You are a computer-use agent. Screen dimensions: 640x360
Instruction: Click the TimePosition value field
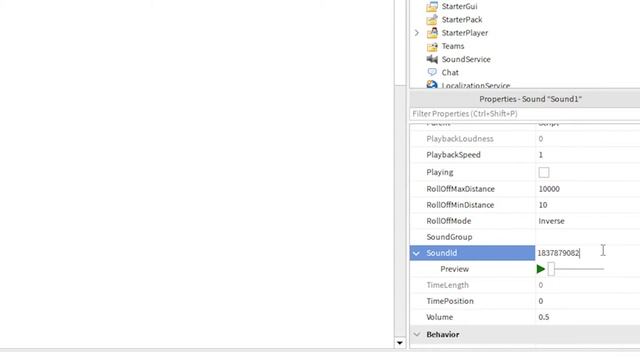(x=587, y=301)
